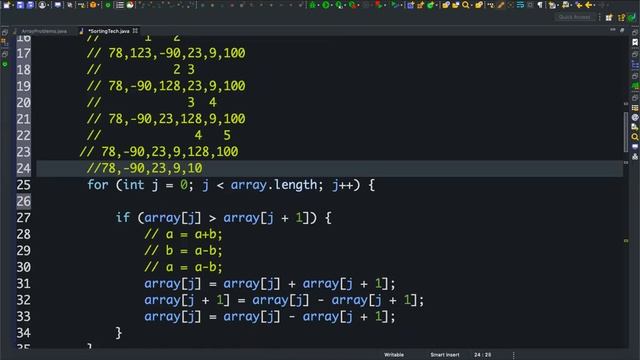Image resolution: width=640 pixels, height=360 pixels.
Task: Click the Coverage run icon
Action: 339,5
